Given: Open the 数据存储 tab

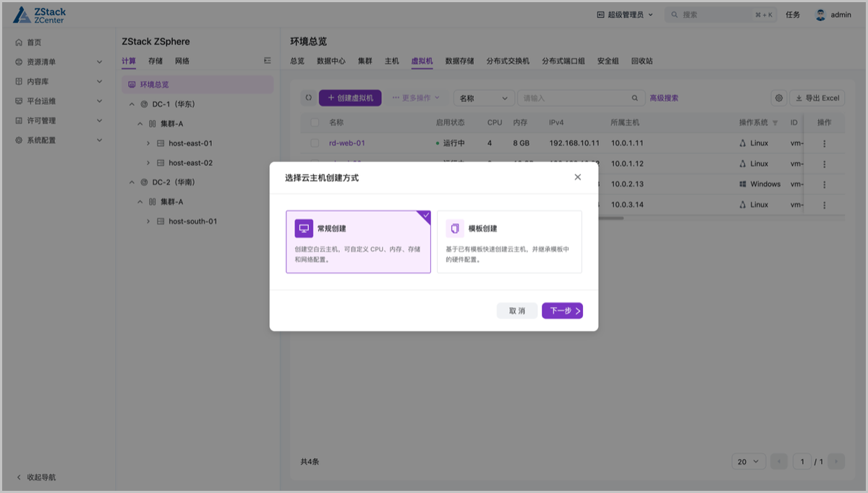Looking at the screenshot, I should click(460, 62).
